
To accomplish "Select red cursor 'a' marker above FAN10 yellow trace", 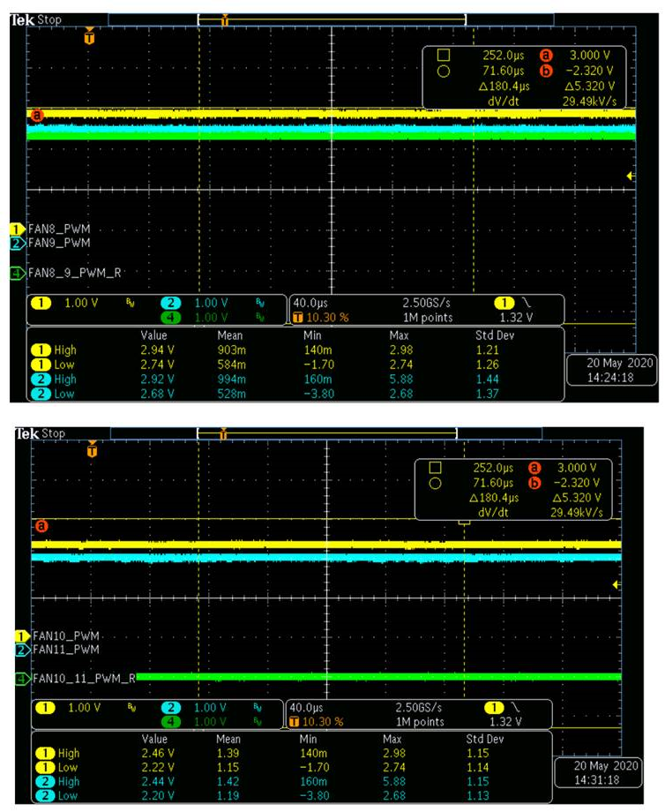I will click(41, 526).
